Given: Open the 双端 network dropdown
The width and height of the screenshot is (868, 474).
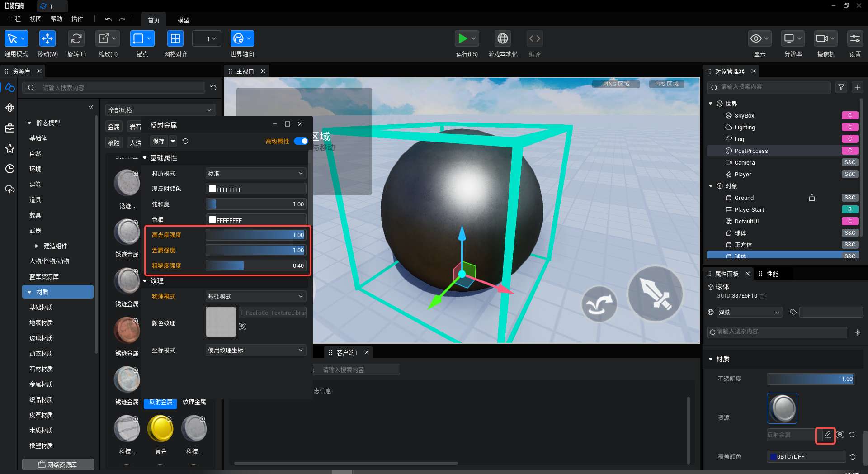Looking at the screenshot, I should point(749,312).
